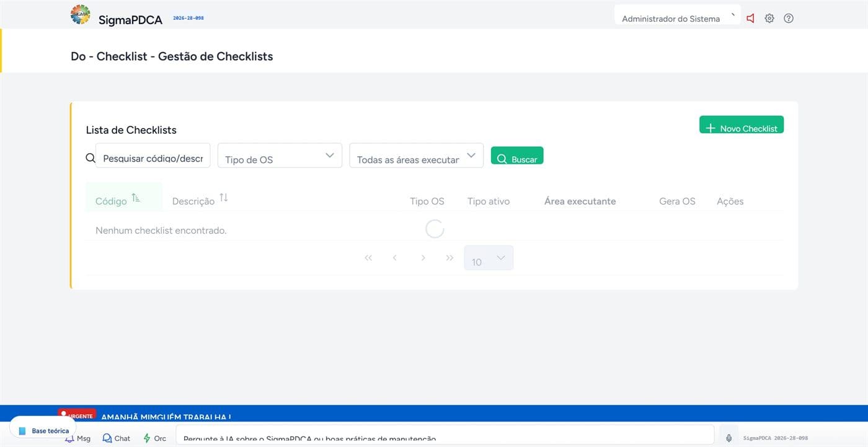Open the Administrador do Sistema user dropdown

coord(678,15)
